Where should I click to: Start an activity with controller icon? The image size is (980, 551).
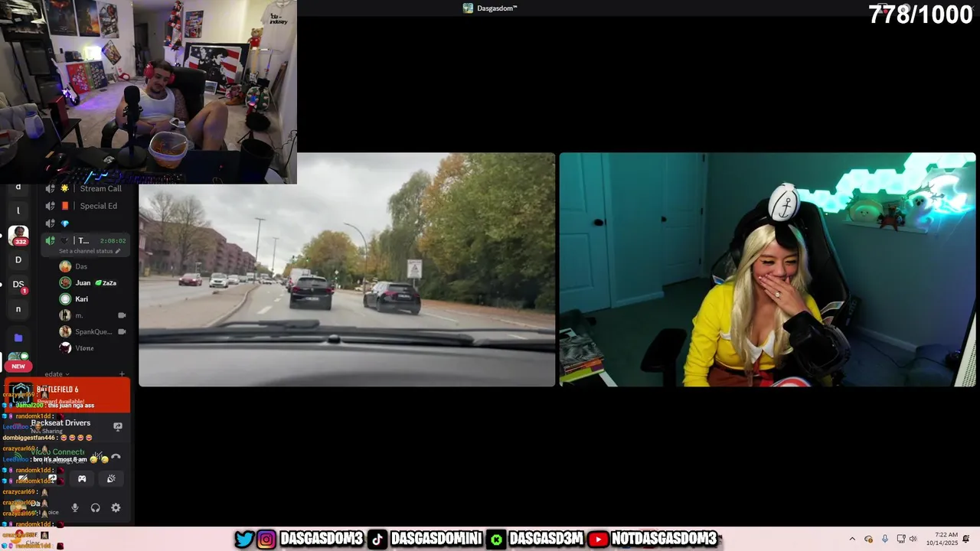[82, 479]
